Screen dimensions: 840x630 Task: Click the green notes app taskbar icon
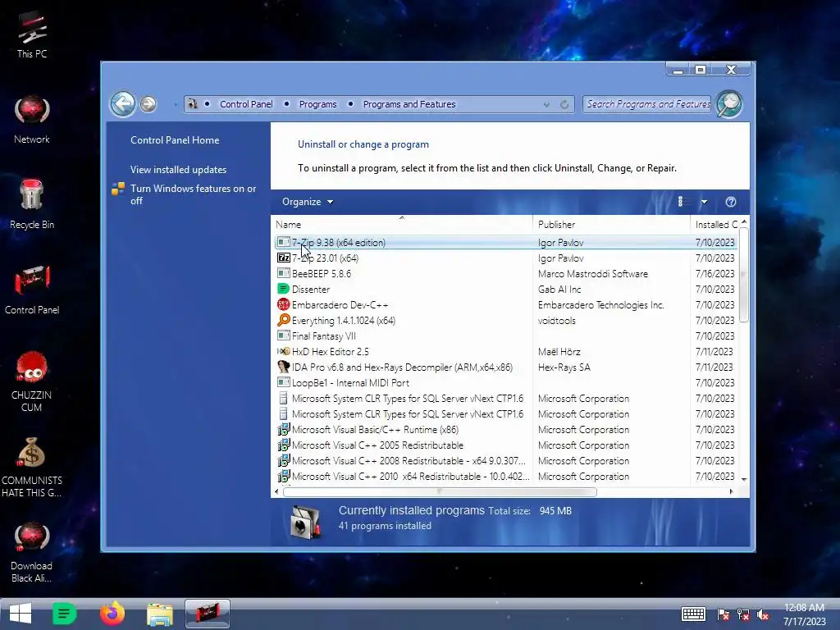(64, 614)
